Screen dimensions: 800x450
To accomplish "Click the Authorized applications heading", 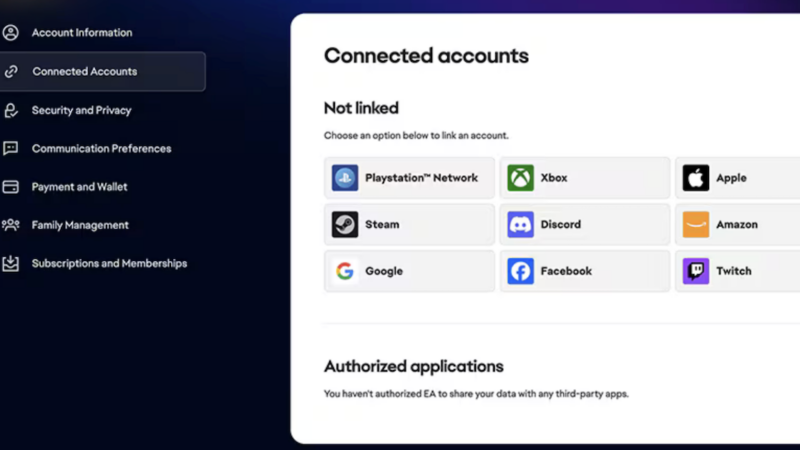I will (414, 366).
